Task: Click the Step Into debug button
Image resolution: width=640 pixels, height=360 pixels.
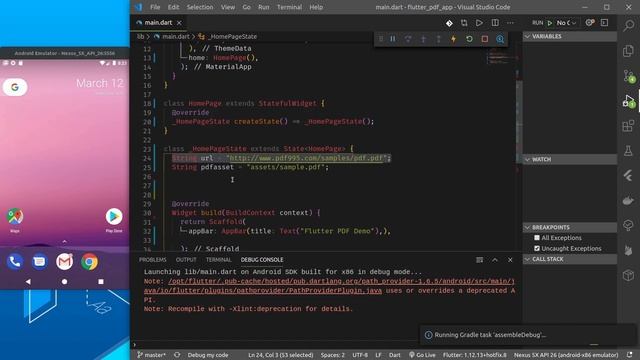Action: 423,39
